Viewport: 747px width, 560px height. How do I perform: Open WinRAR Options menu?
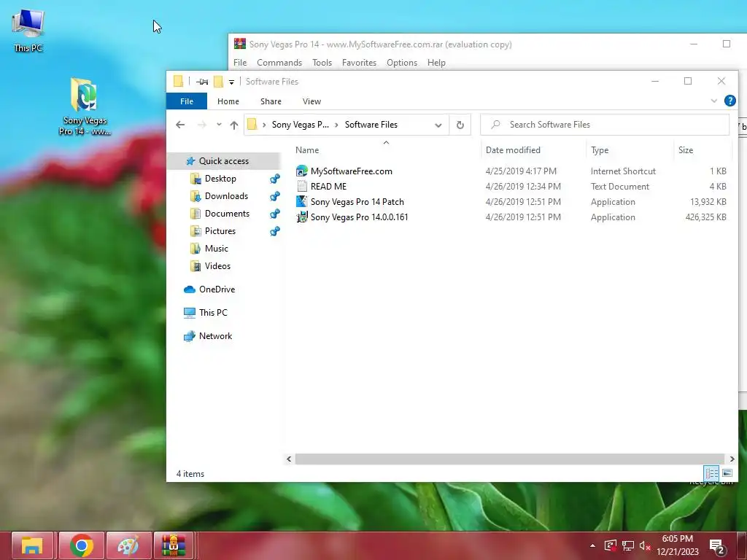click(x=402, y=63)
